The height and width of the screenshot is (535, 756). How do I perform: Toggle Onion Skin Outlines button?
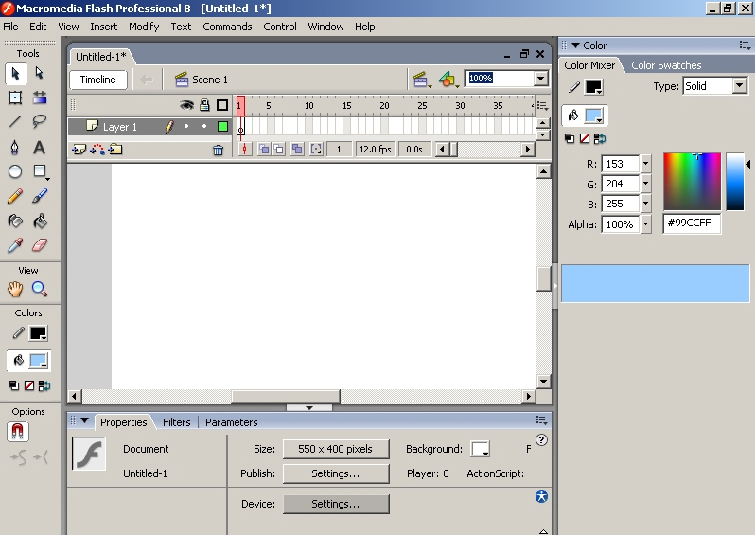(279, 149)
